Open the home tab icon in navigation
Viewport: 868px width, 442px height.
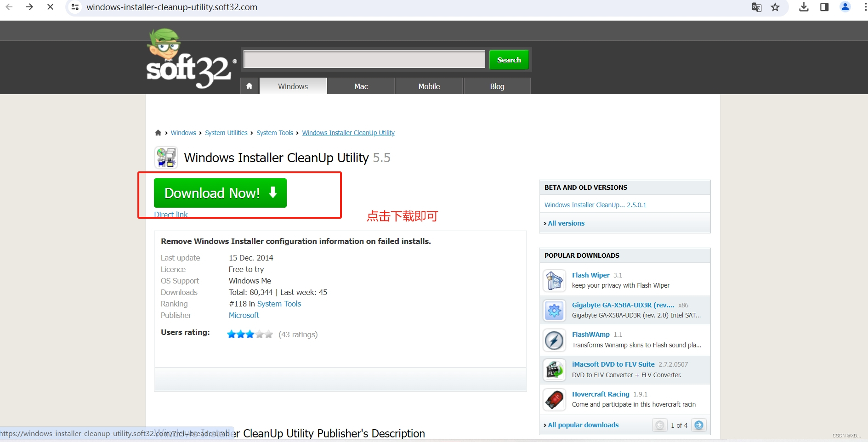pos(249,86)
